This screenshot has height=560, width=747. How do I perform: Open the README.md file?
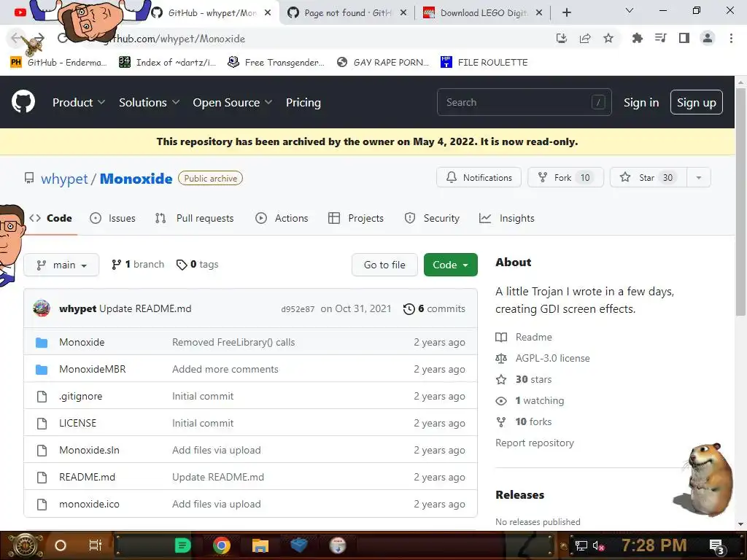88,477
